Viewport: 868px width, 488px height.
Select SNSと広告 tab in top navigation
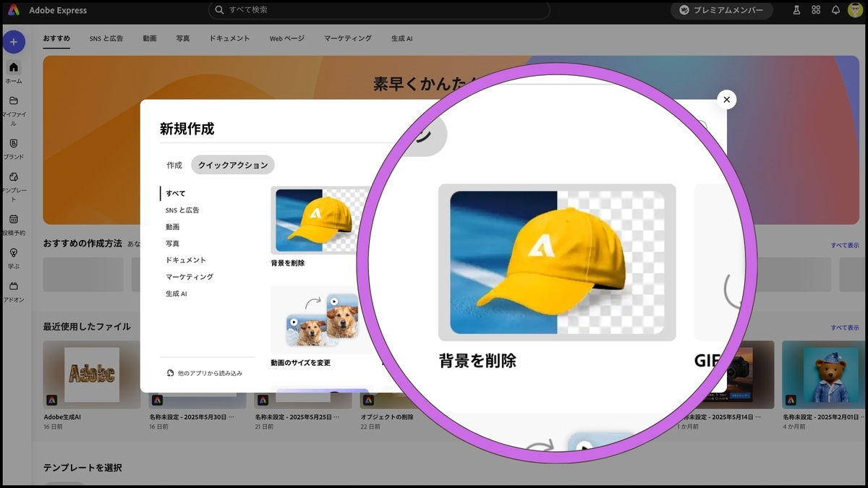click(x=106, y=38)
